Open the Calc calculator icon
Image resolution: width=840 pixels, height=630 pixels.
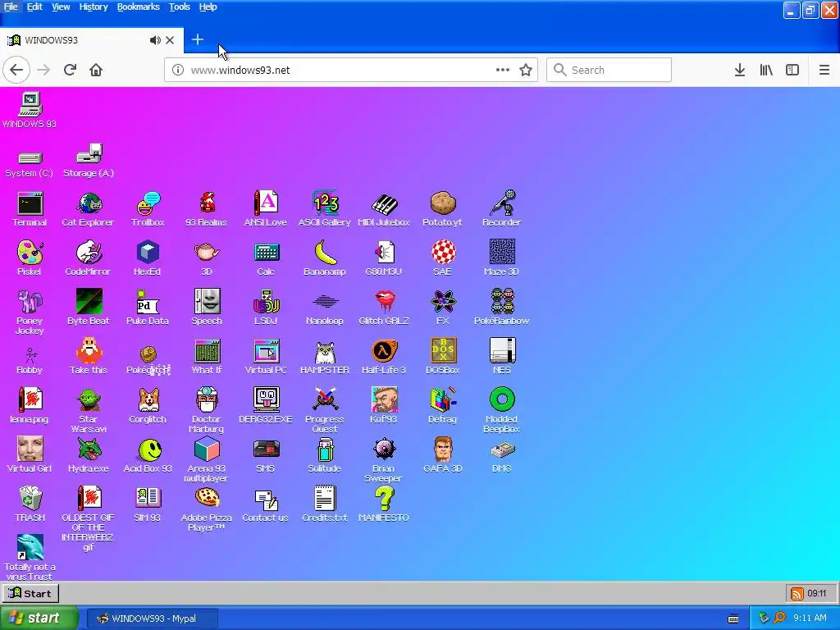[x=266, y=258]
